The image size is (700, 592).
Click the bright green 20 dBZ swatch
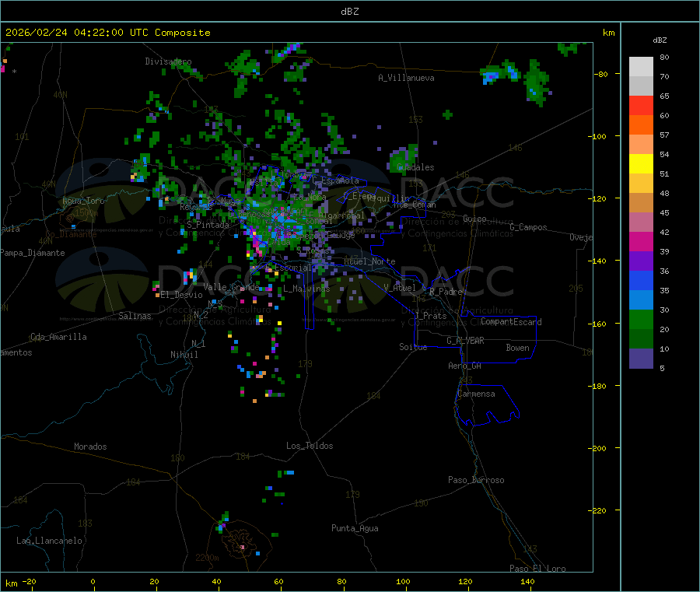641,319
